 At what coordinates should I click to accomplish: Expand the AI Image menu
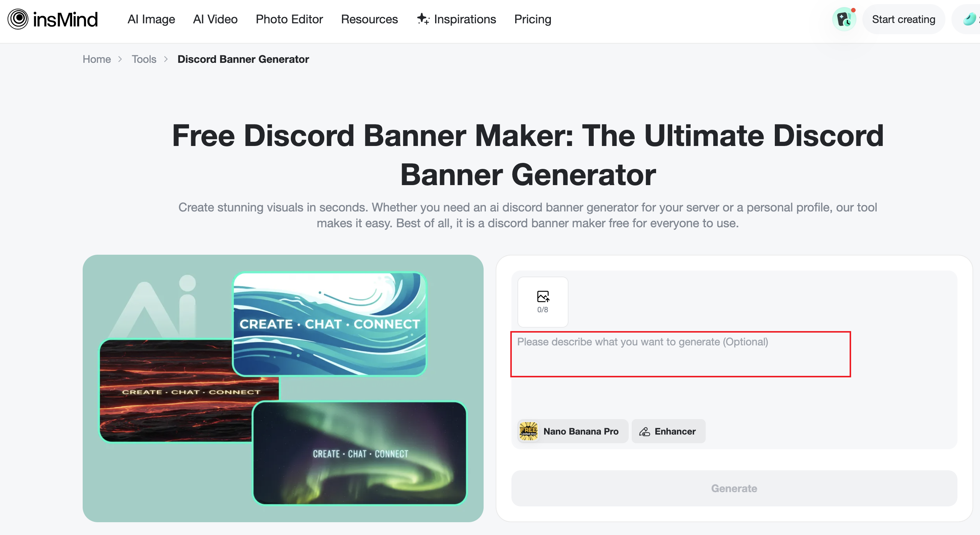pos(151,19)
